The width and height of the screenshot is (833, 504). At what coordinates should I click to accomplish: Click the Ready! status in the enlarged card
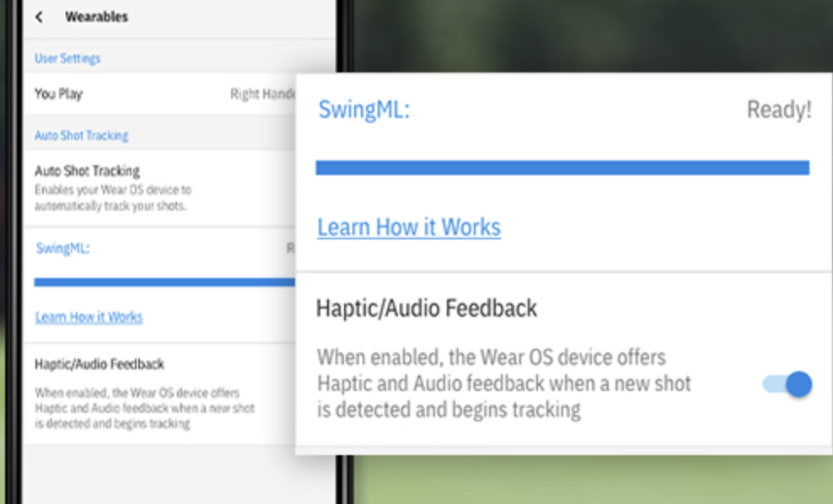click(778, 110)
